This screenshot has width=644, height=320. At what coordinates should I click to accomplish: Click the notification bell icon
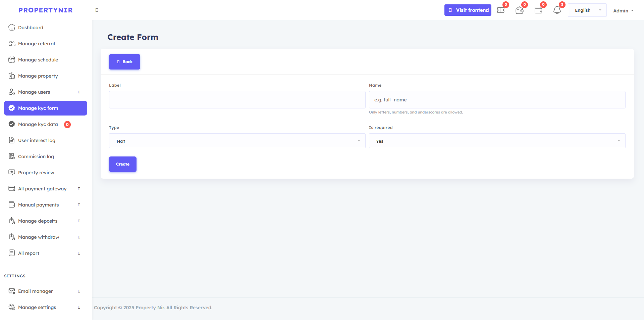(557, 10)
